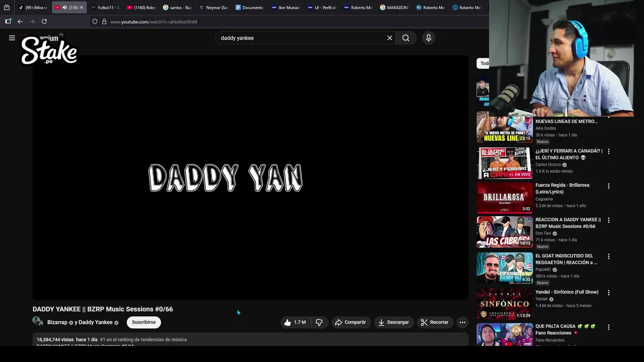Open the Fano Reacciones video thumbnail
The height and width of the screenshot is (362, 644).
pos(505,334)
